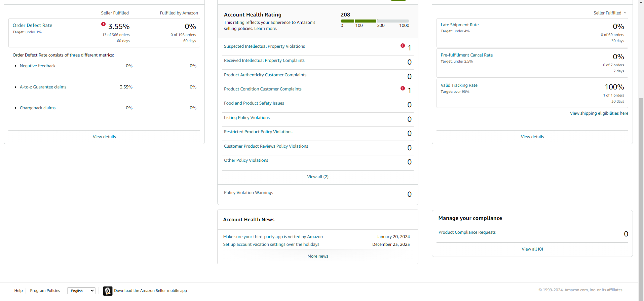Open Valid Tracking Rate metric

click(x=459, y=85)
